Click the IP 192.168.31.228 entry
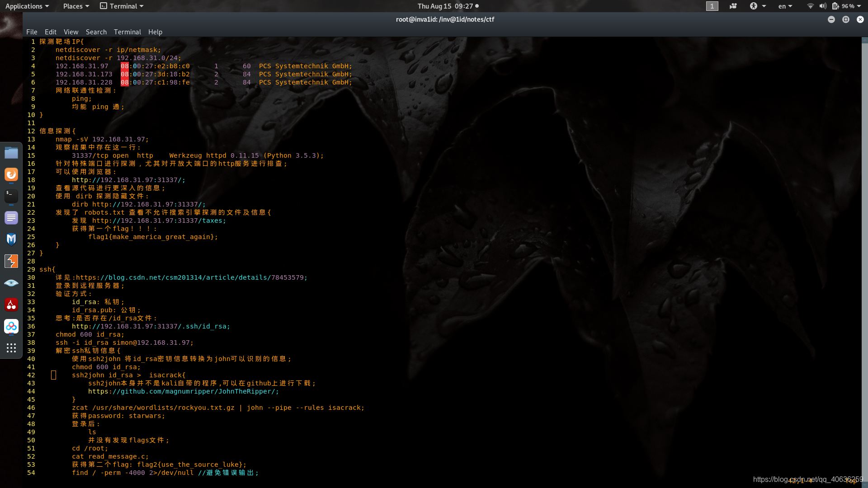 click(x=84, y=82)
